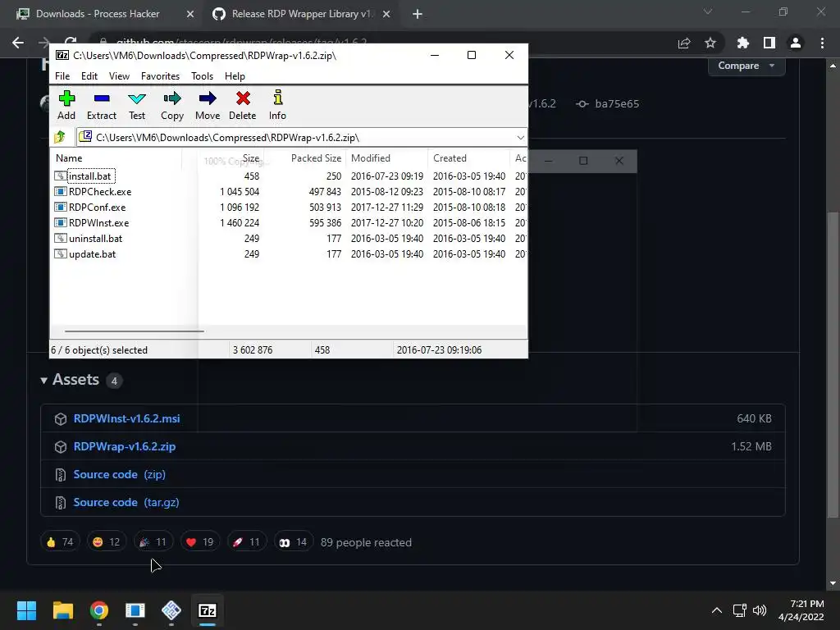Open File Explorer from the taskbar
The width and height of the screenshot is (840, 630).
[x=63, y=610]
